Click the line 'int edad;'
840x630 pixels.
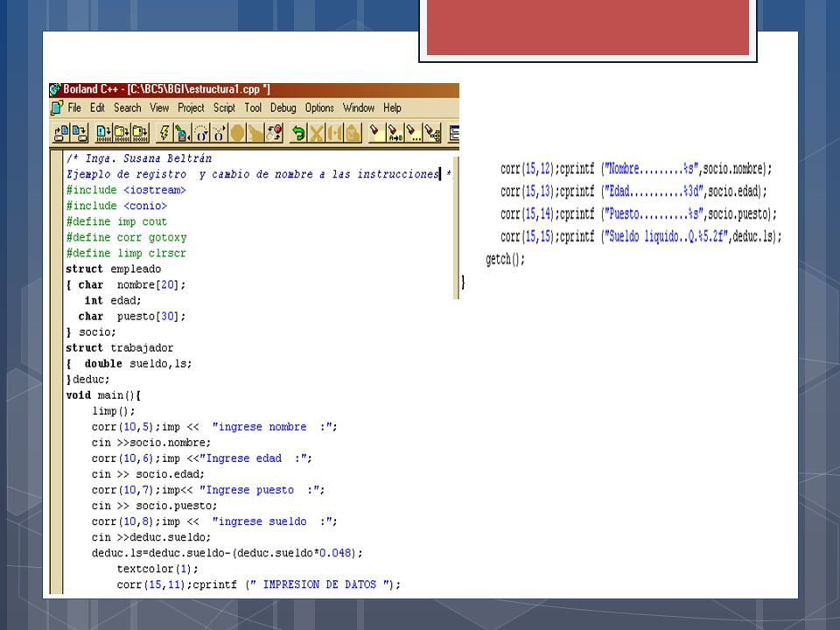113,300
